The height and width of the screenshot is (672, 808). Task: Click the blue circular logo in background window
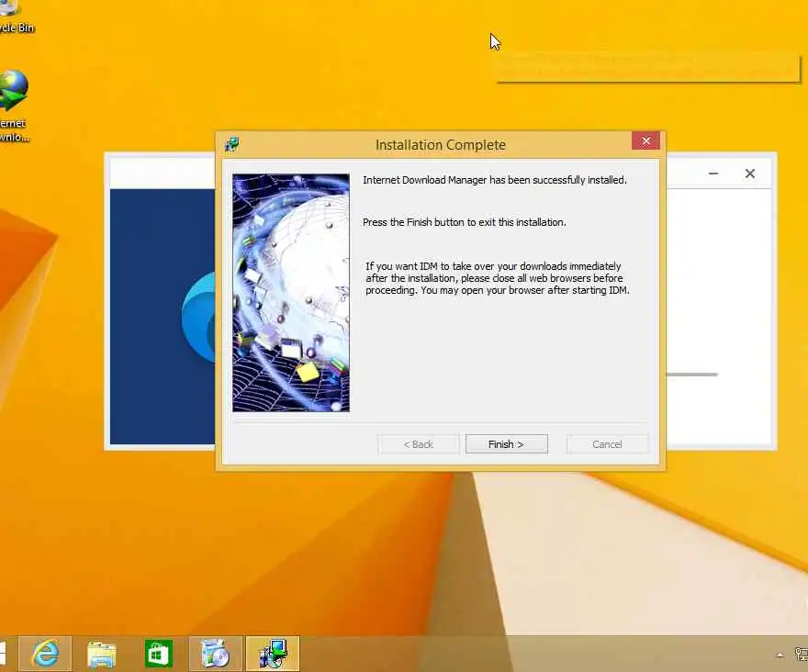(199, 317)
